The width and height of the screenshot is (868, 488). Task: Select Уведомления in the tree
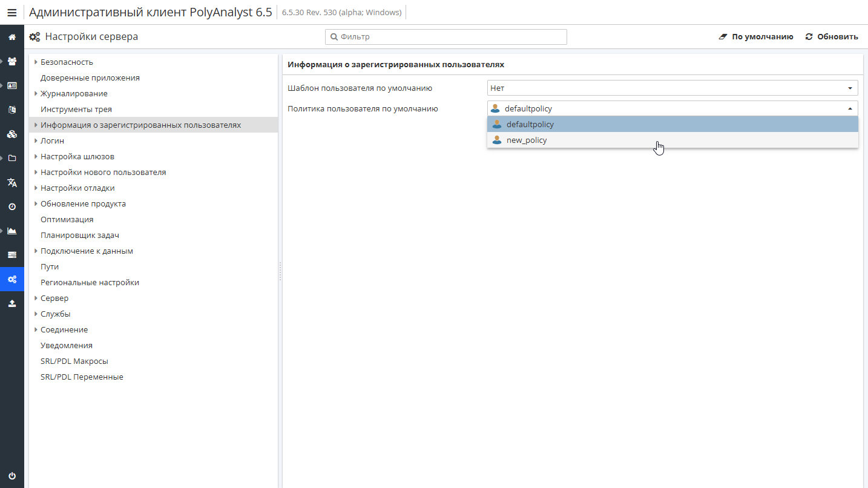[x=67, y=345]
